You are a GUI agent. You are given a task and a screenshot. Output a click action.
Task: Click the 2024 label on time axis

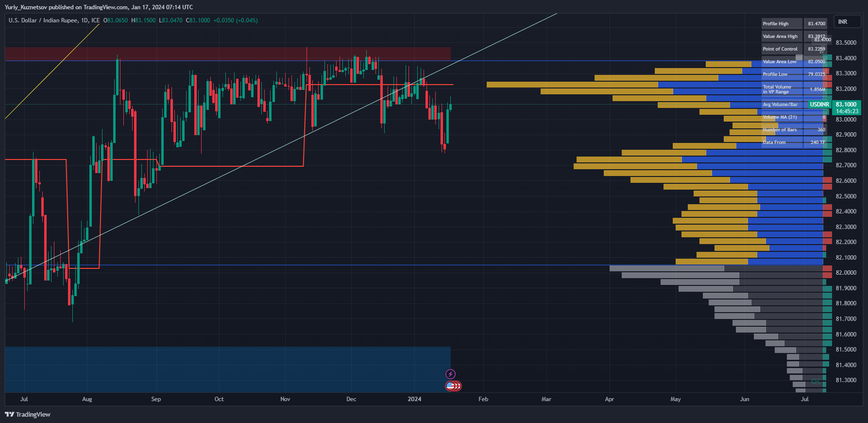coord(414,399)
